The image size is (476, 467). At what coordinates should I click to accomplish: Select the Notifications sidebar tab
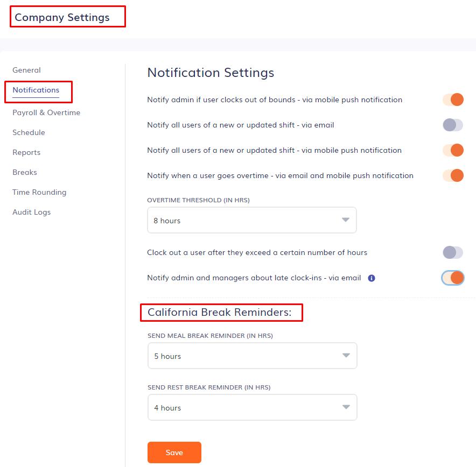tap(36, 90)
